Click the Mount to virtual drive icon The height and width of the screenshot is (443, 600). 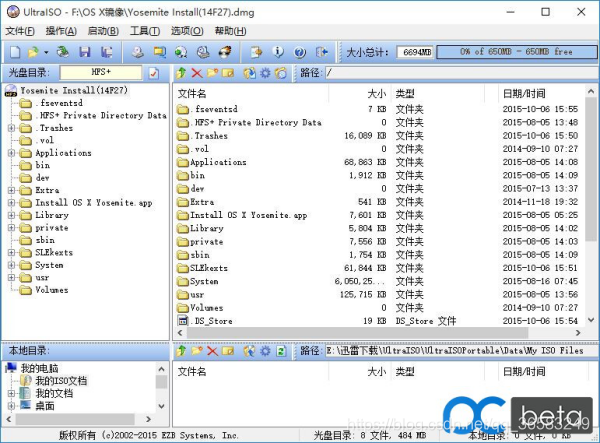203,52
